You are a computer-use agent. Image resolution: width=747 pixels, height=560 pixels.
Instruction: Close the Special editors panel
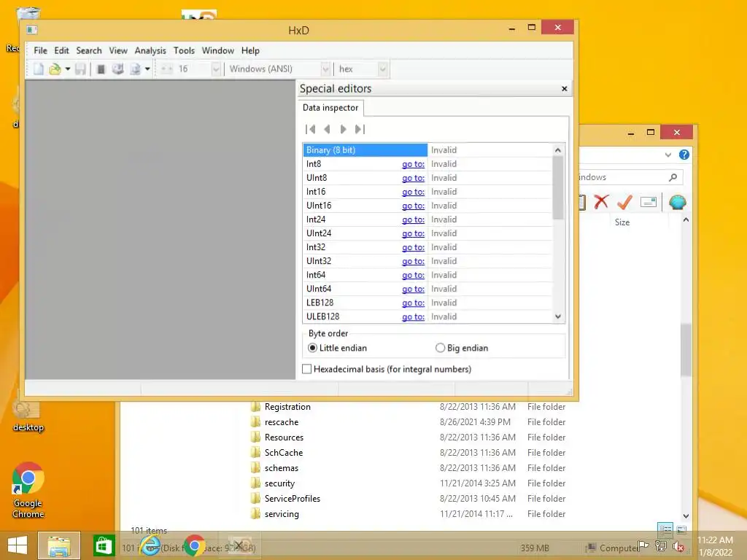tap(564, 88)
